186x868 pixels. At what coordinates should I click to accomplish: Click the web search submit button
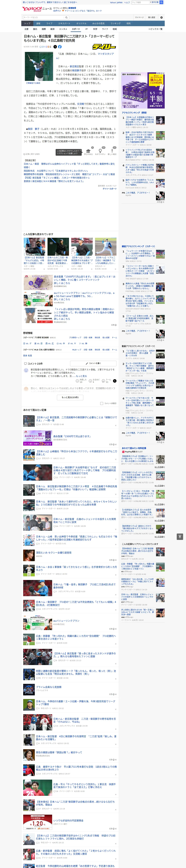click(161, 2)
